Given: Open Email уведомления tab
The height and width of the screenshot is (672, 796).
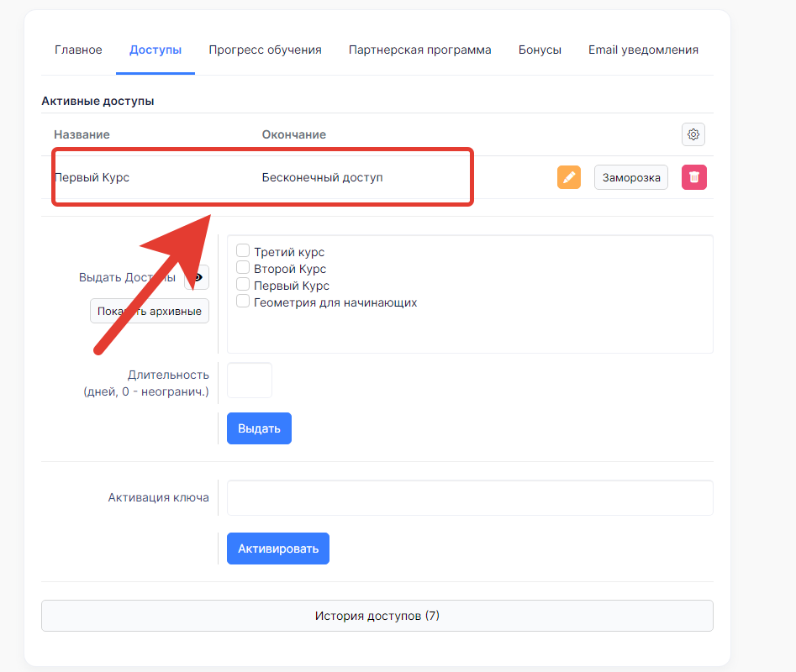Looking at the screenshot, I should pos(643,50).
